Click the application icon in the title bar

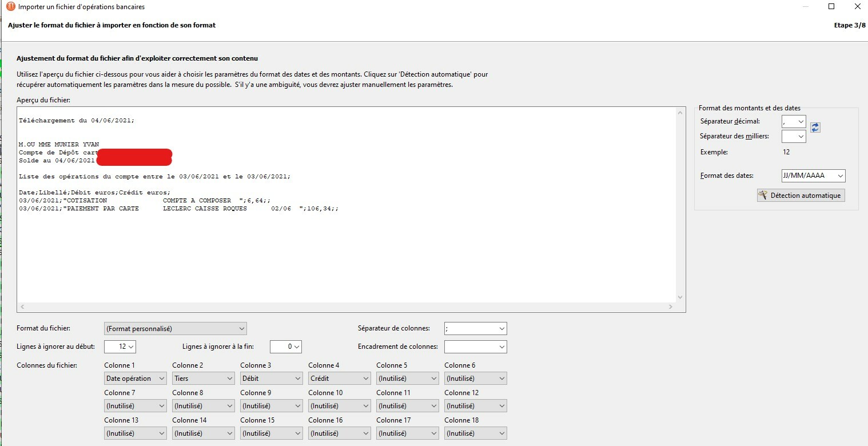click(11, 7)
